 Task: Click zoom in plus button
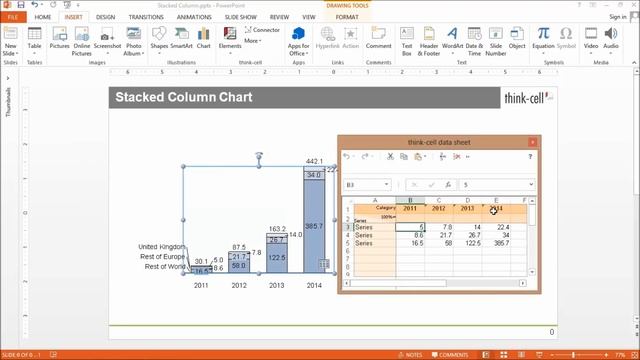(x=607, y=355)
